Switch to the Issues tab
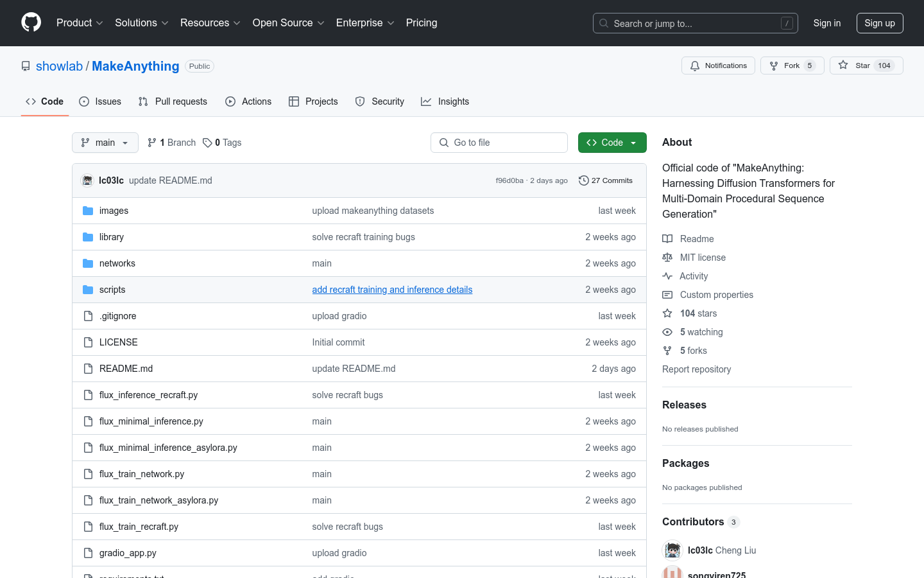 [100, 101]
